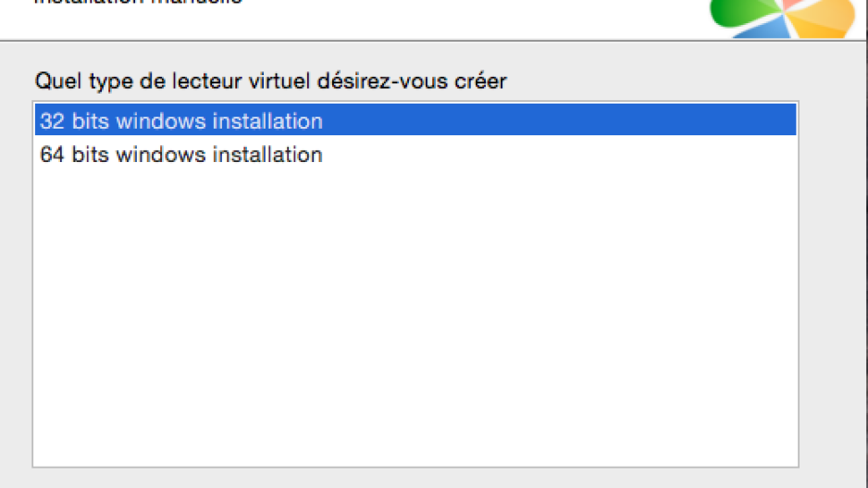
Task: Click the gray area below the list box
Action: coord(415,478)
